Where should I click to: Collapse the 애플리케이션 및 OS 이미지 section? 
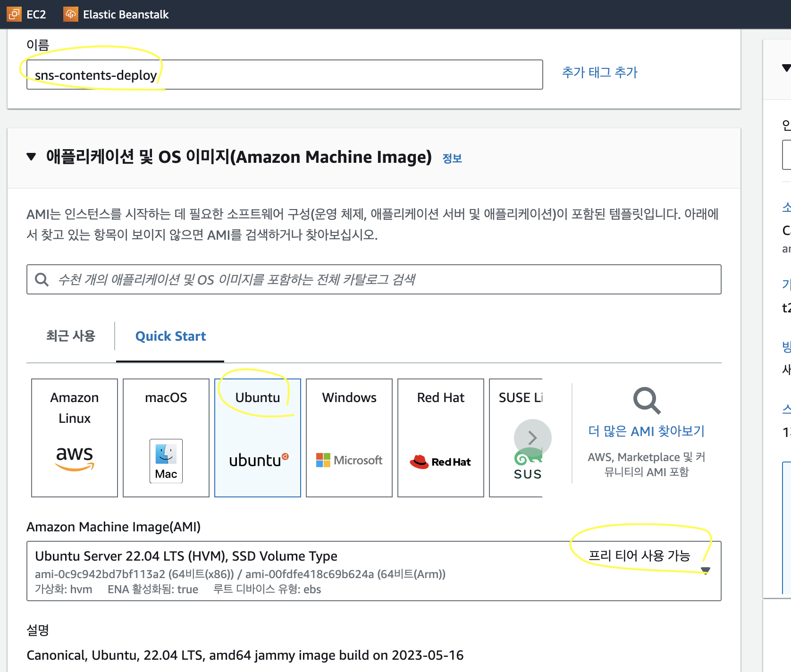31,157
